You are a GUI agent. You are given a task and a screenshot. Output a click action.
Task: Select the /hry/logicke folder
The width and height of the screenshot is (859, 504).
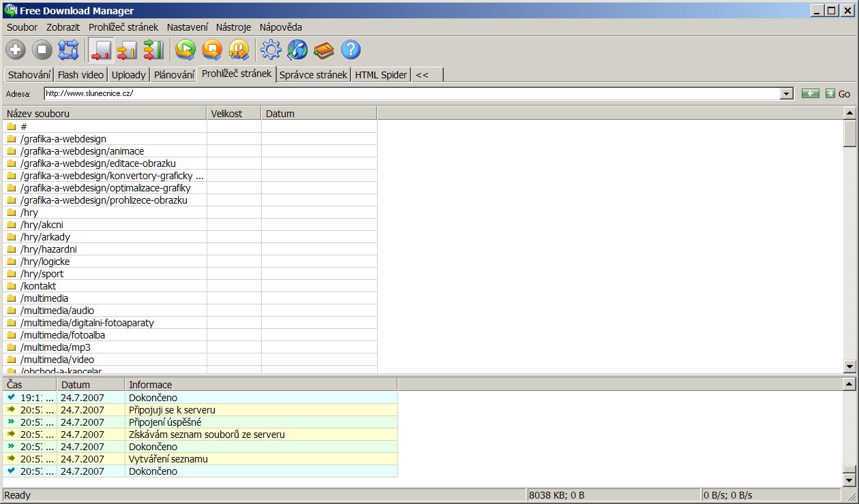pyautogui.click(x=190, y=262)
